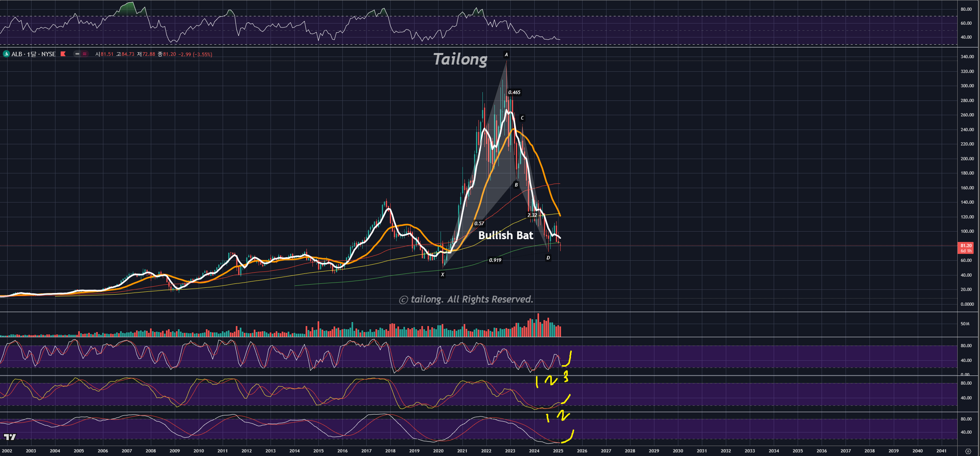Click the 0.919 ratio label
980x456 pixels.
pyautogui.click(x=495, y=260)
